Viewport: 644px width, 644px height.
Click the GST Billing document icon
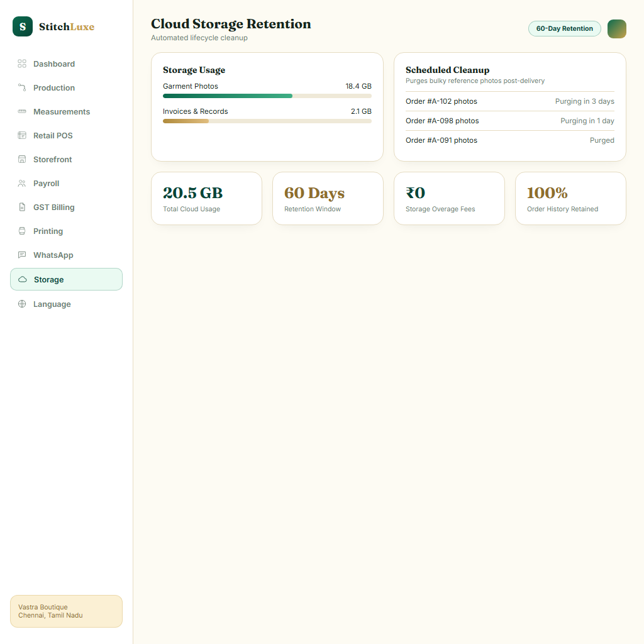[22, 207]
